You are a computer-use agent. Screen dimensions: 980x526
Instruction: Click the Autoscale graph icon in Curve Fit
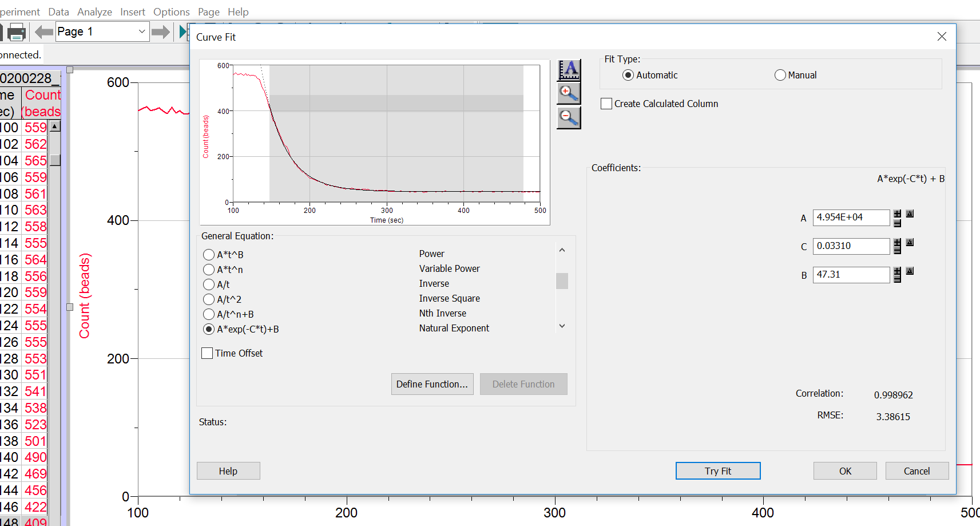[x=569, y=70]
